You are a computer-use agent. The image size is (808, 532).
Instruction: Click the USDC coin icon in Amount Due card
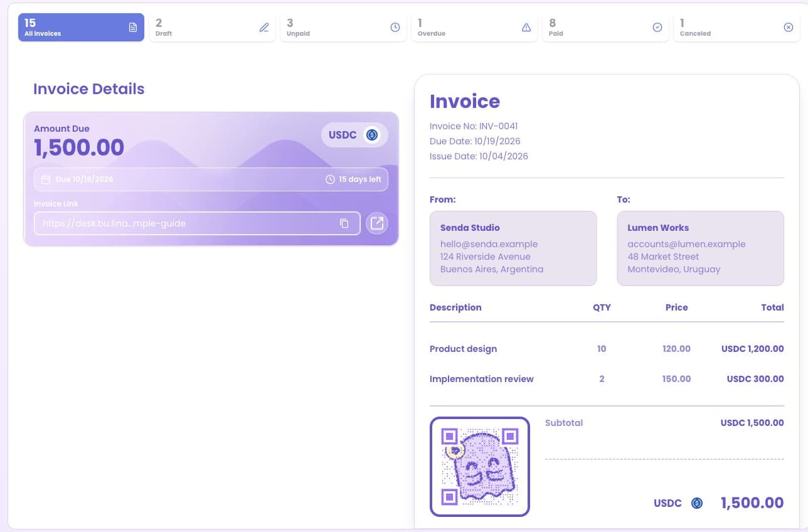(372, 135)
